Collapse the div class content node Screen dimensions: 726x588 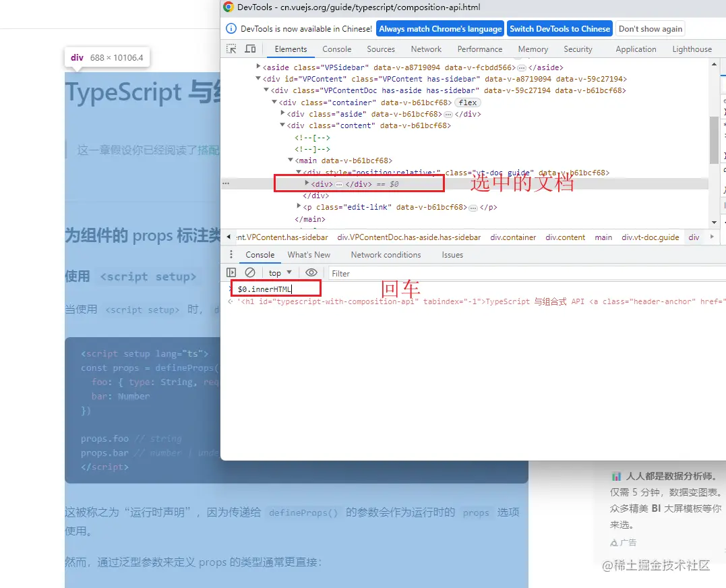(x=282, y=125)
